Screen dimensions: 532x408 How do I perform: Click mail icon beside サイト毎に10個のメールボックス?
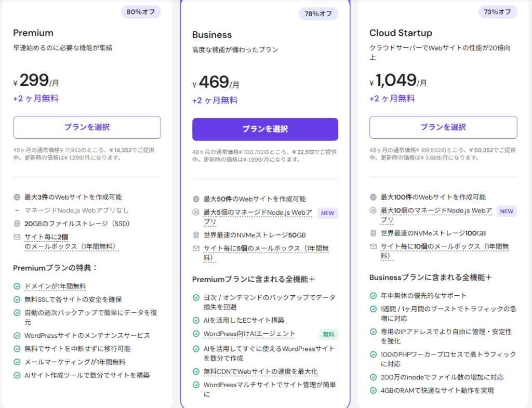[373, 247]
